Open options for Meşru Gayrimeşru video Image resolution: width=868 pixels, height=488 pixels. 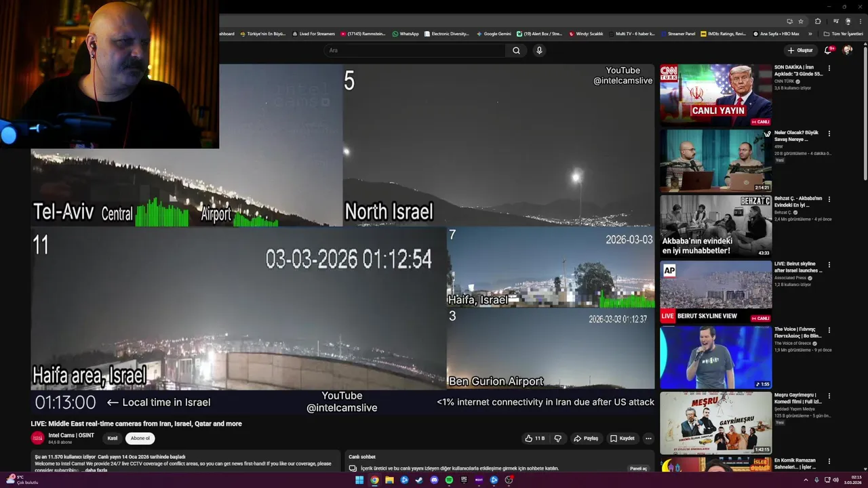click(x=829, y=396)
